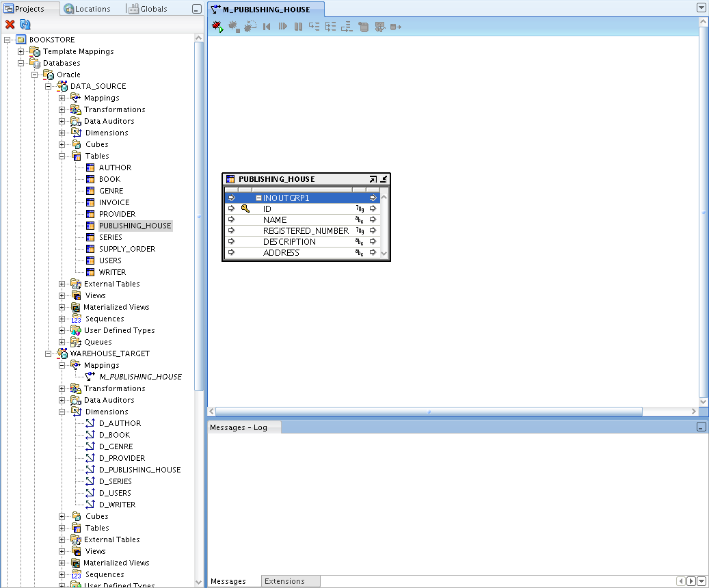Click the output arrow of the NAME attribute

tap(373, 219)
